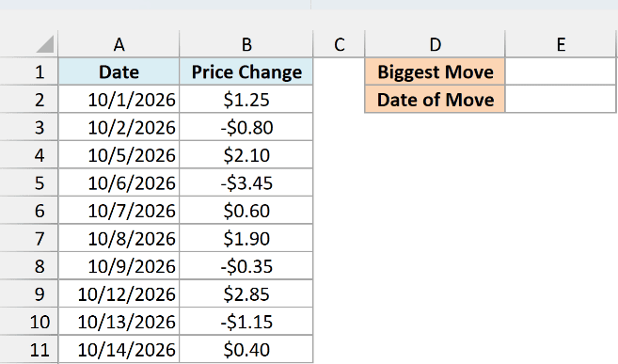Click the Price Change header cell
Screen dimensions: 618x364
(246, 71)
